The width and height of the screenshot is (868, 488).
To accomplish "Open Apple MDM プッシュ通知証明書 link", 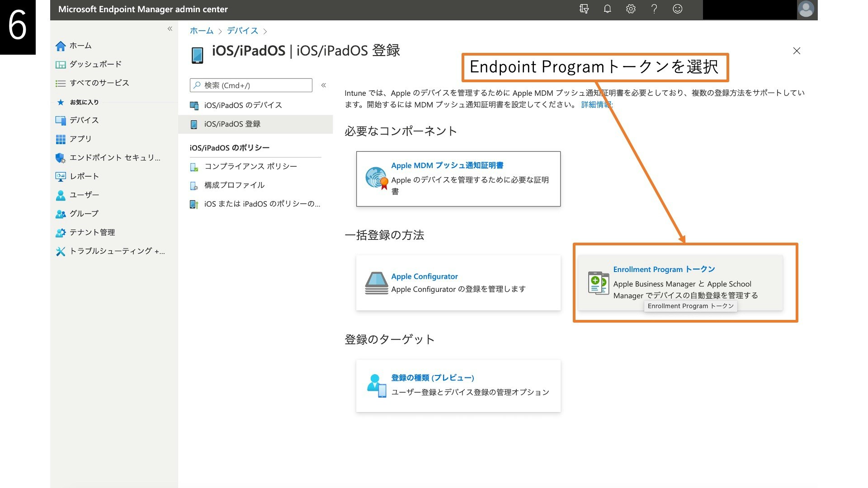I will pos(447,165).
